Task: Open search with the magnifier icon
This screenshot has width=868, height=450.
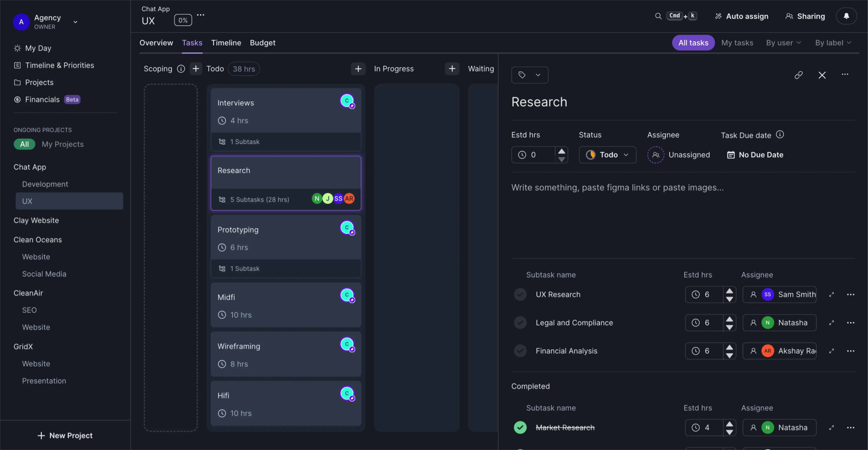Action: [x=659, y=16]
